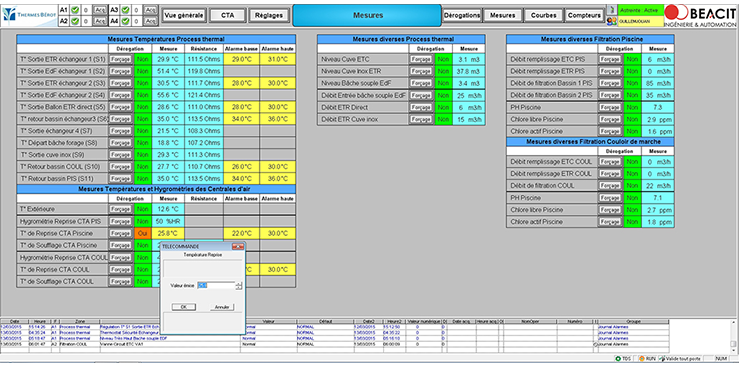Open the Courbes screen

(x=543, y=15)
